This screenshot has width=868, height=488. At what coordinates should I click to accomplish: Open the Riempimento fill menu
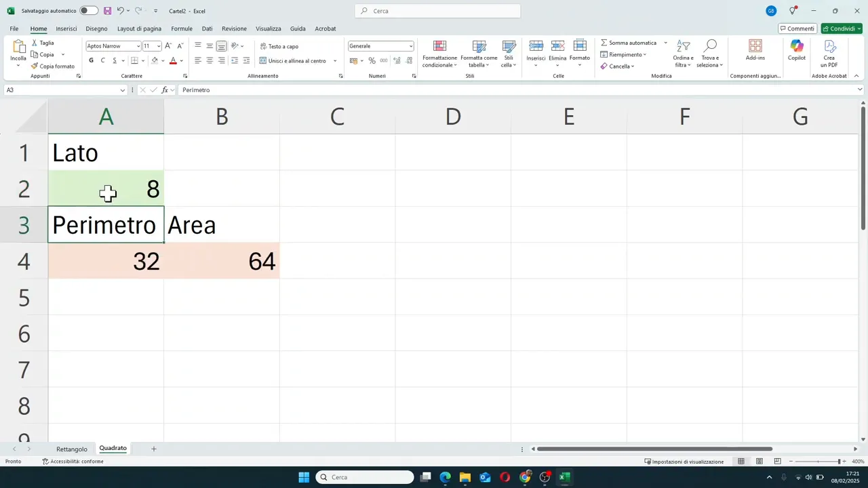pos(623,54)
